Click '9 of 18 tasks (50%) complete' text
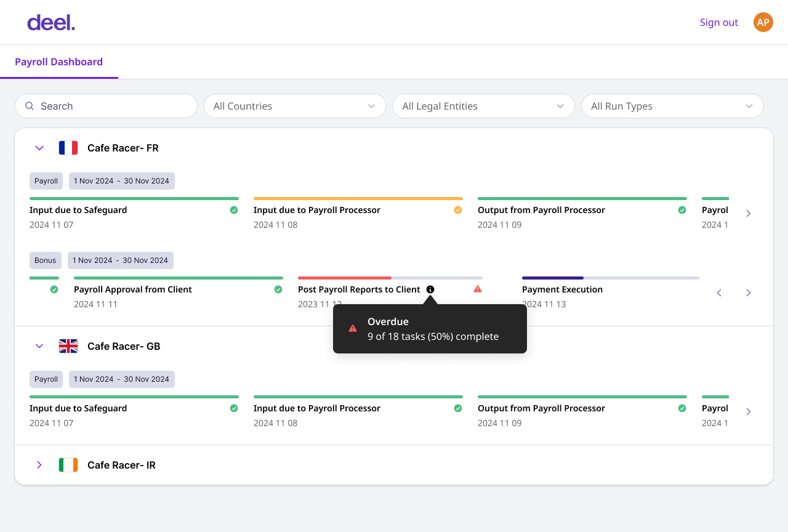Screen dimensions: 788x532 pyautogui.click(x=433, y=336)
